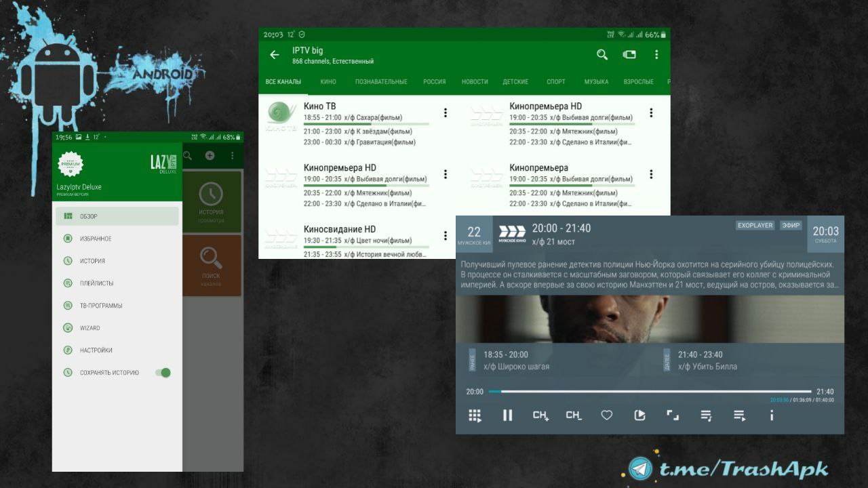This screenshot has width=868, height=488.
Task: Select the channel number 22 box
Action: pos(474,235)
